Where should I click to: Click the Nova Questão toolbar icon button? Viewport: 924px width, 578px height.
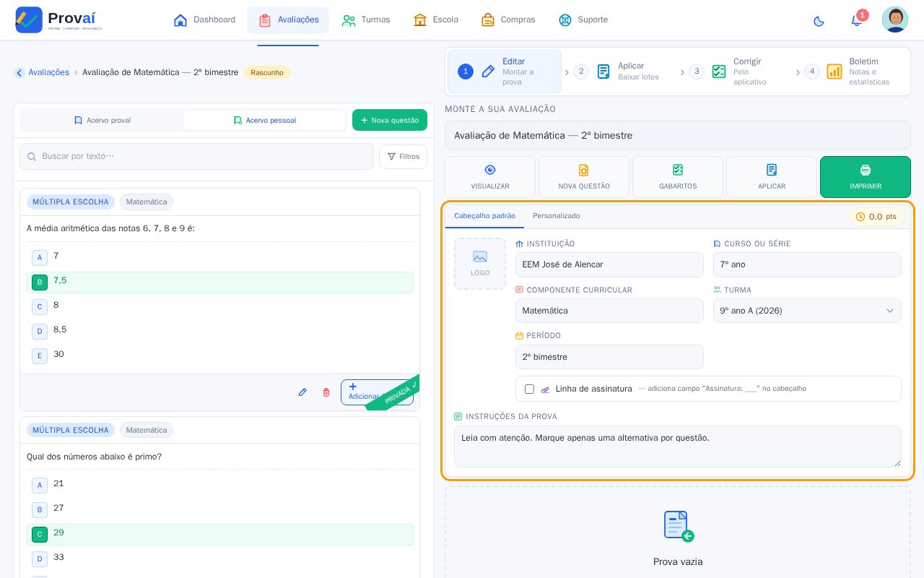584,177
